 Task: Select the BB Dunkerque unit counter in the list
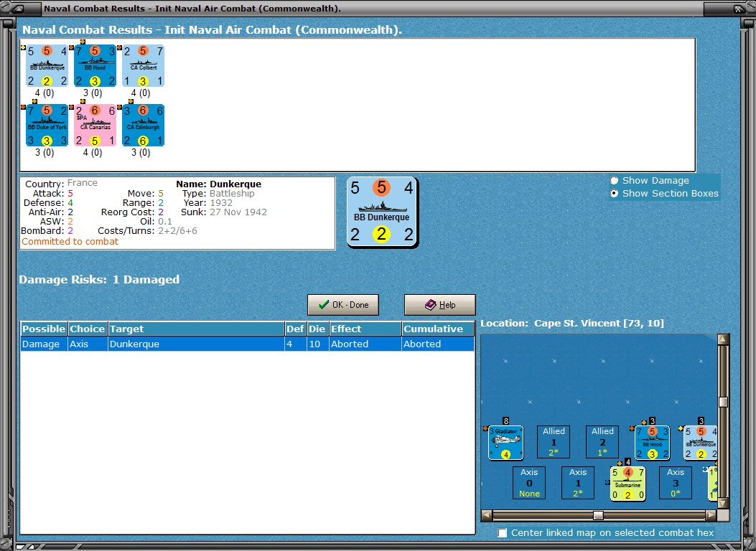[x=47, y=65]
